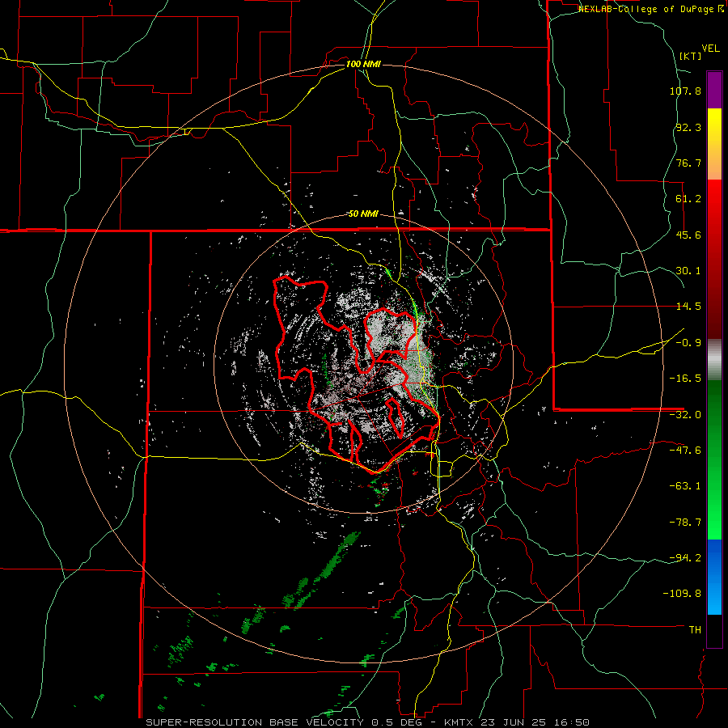This screenshot has width=728, height=728.
Task: Select the 107.8 knots scale value
Action: pyautogui.click(x=685, y=91)
